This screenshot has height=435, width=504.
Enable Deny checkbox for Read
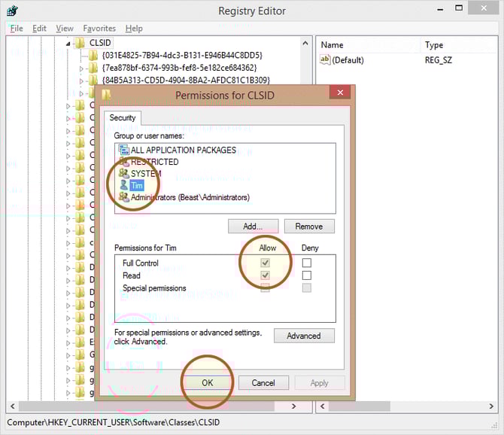tap(307, 275)
